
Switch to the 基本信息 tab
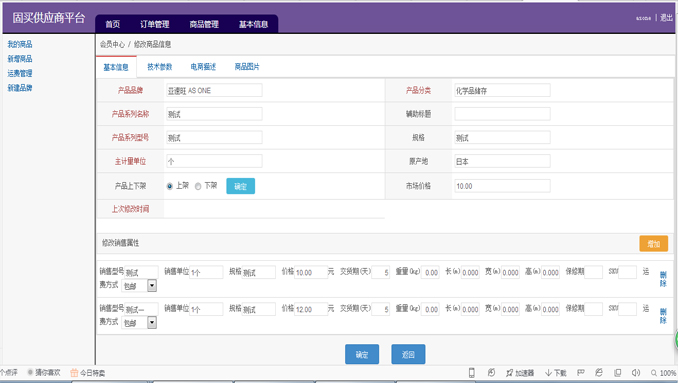click(x=116, y=67)
